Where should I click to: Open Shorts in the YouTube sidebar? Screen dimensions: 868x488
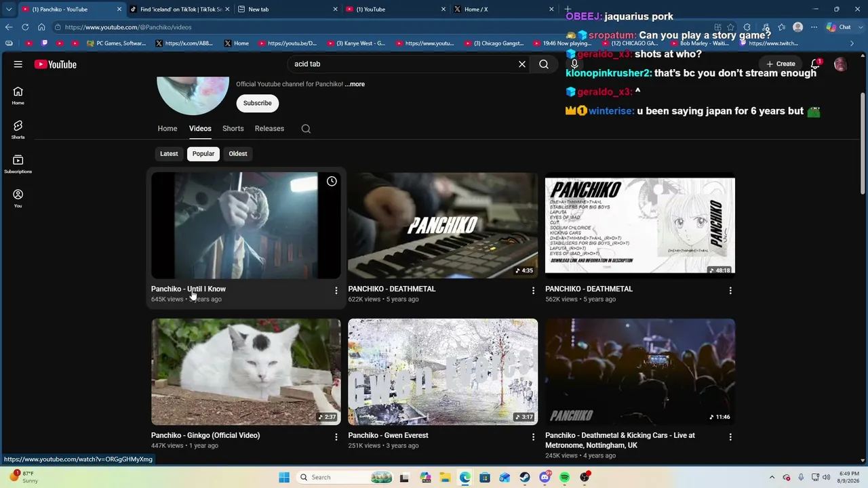[18, 130]
